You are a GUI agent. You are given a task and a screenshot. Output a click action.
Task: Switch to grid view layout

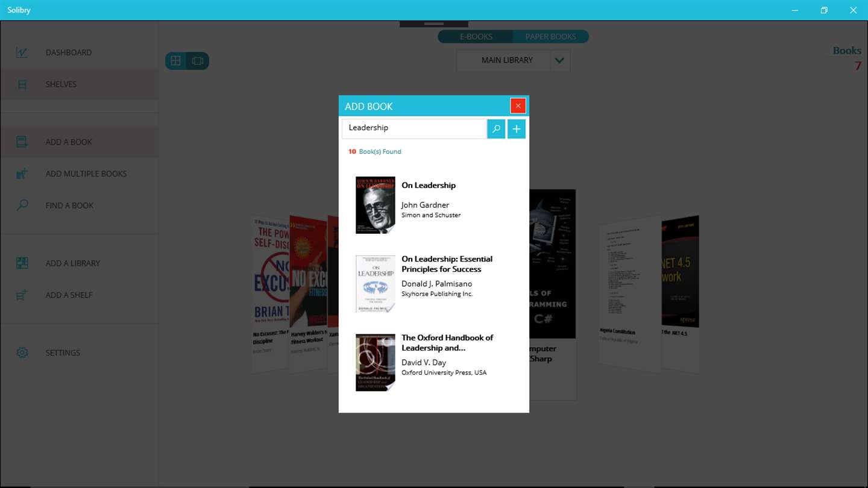click(176, 61)
